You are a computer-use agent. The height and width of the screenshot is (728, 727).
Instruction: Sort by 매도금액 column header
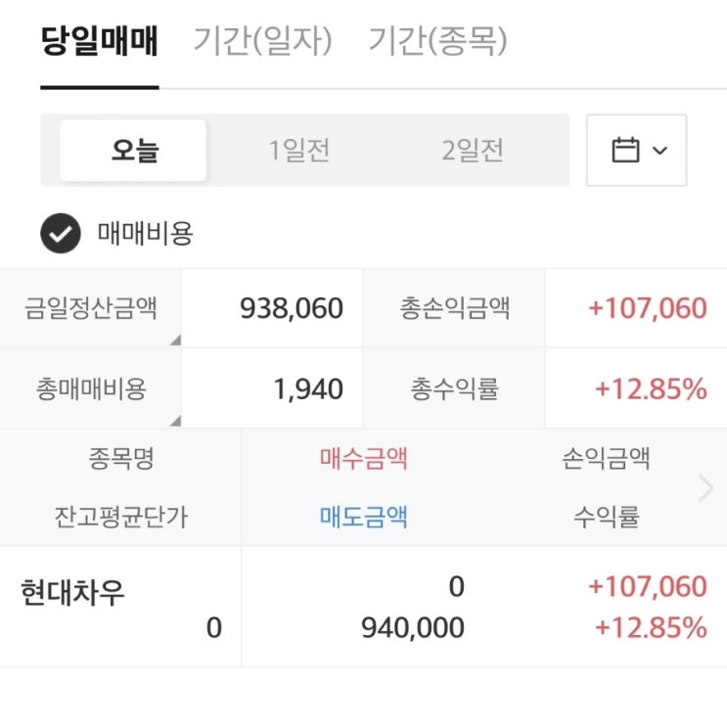[x=363, y=517]
